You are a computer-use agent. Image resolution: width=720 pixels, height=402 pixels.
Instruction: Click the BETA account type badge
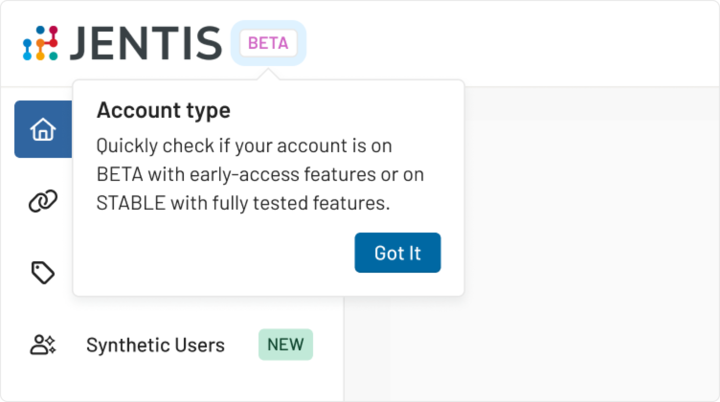point(268,43)
